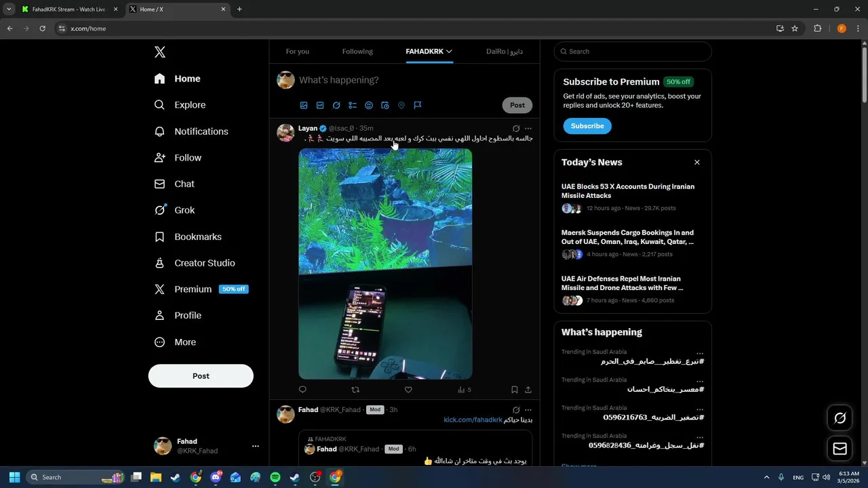Open Discord from the taskbar

216,477
